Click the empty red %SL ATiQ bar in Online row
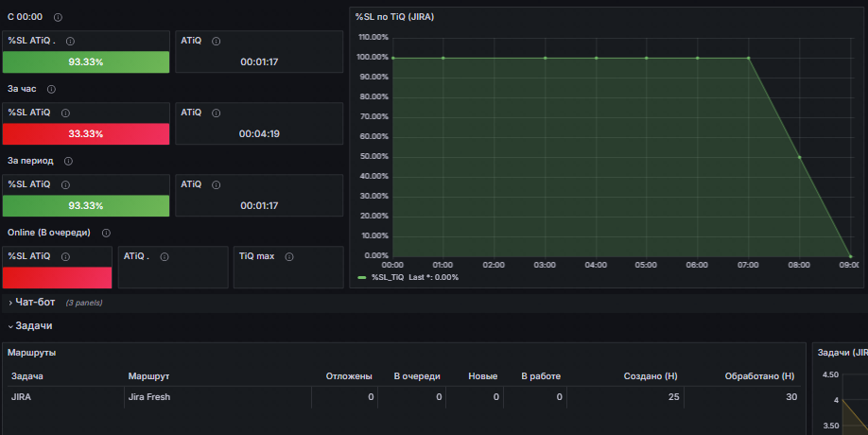The width and height of the screenshot is (868, 435). click(x=57, y=278)
